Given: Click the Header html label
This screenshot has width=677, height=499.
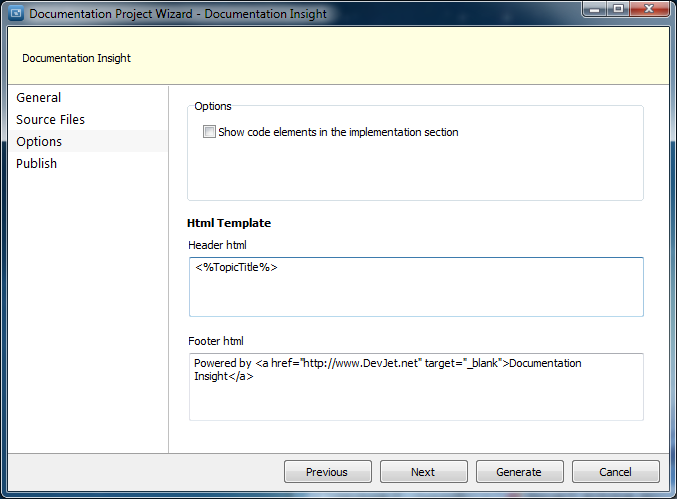Looking at the screenshot, I should click(217, 245).
